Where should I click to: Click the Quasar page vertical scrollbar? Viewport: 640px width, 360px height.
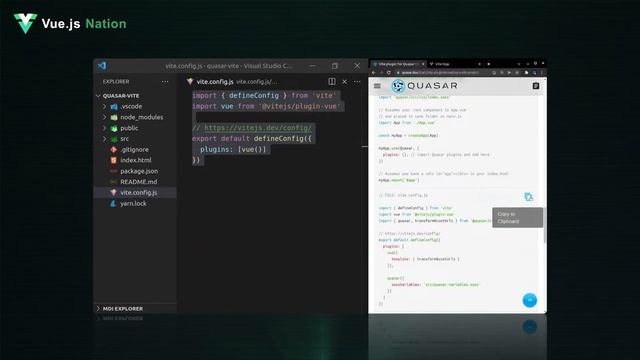point(545,225)
